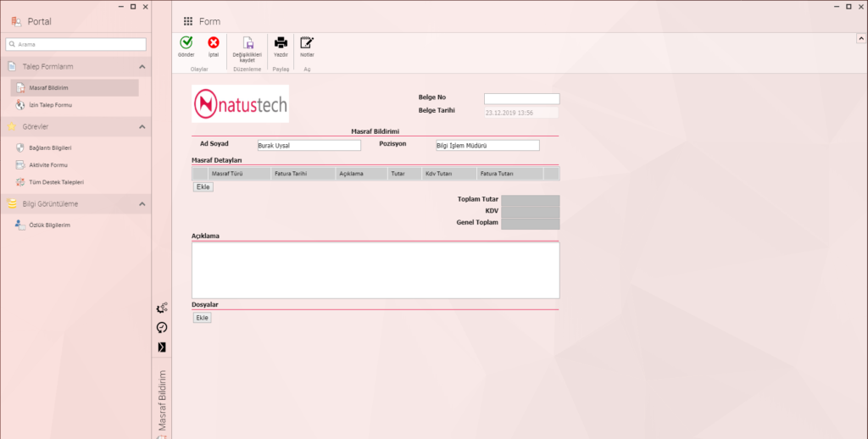Viewport: 868px width, 439px height.
Task: Open Bağlantı Bilgileri item
Action: (50, 147)
